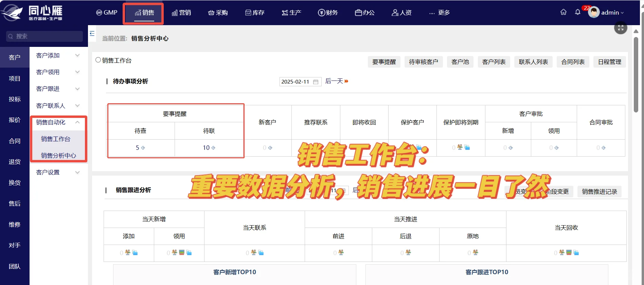The height and width of the screenshot is (285, 644).
Task: Open 销售分析中心 in the sidebar tree
Action: coord(58,156)
